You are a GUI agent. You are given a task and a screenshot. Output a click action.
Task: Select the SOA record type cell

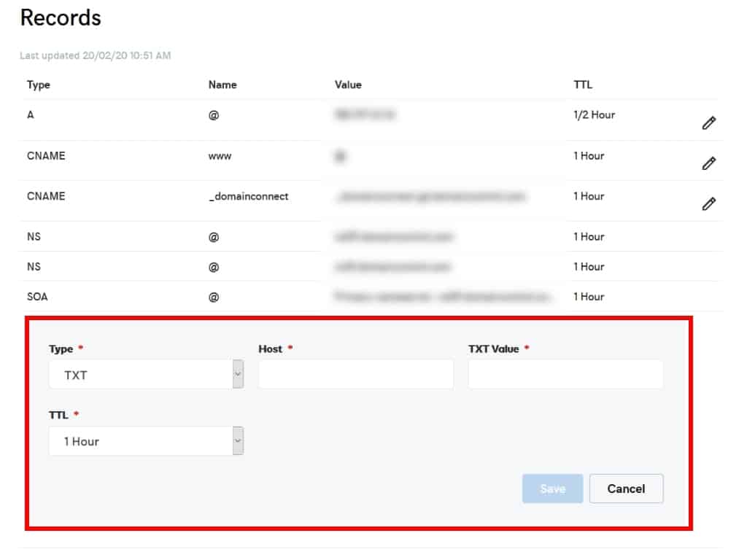pyautogui.click(x=37, y=297)
